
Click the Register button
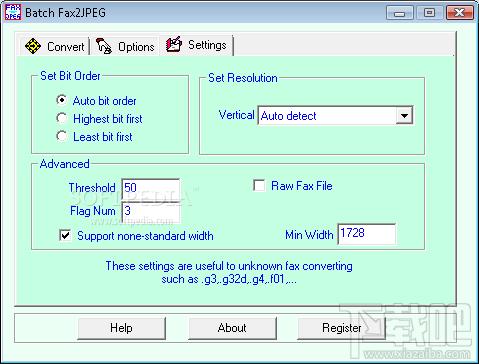341,328
